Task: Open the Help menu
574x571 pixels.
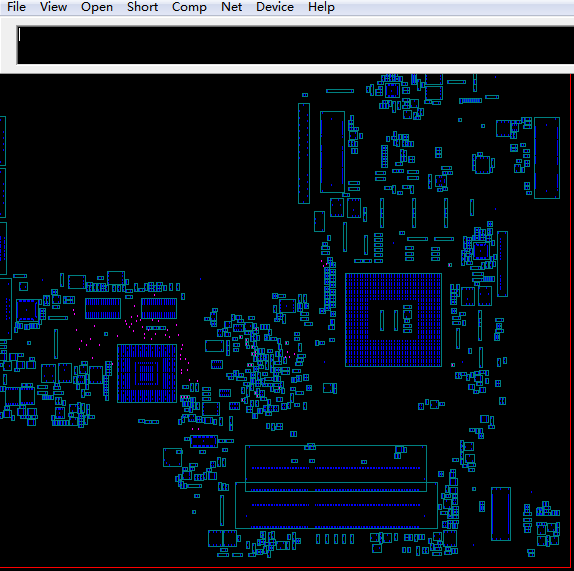Action: 321,7
